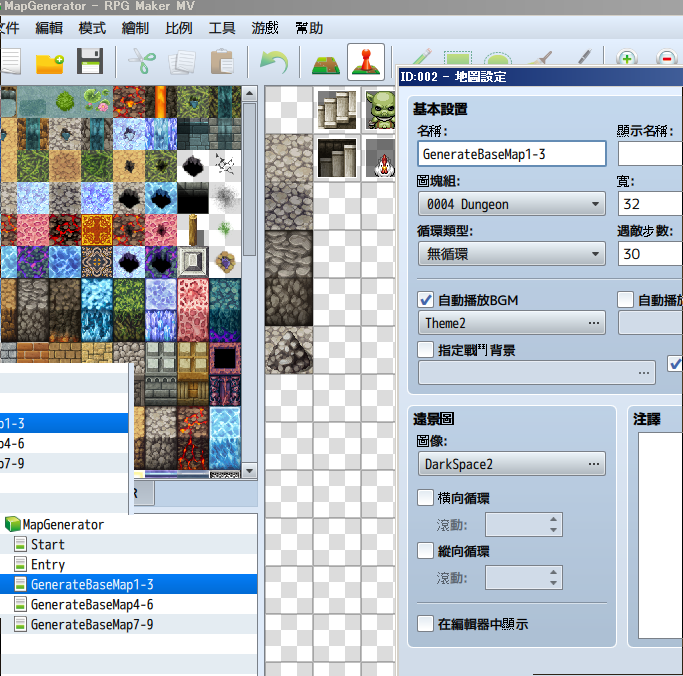Screen dimensions: 683x676
Task: Open the 幫助 Help menu
Action: pyautogui.click(x=309, y=28)
